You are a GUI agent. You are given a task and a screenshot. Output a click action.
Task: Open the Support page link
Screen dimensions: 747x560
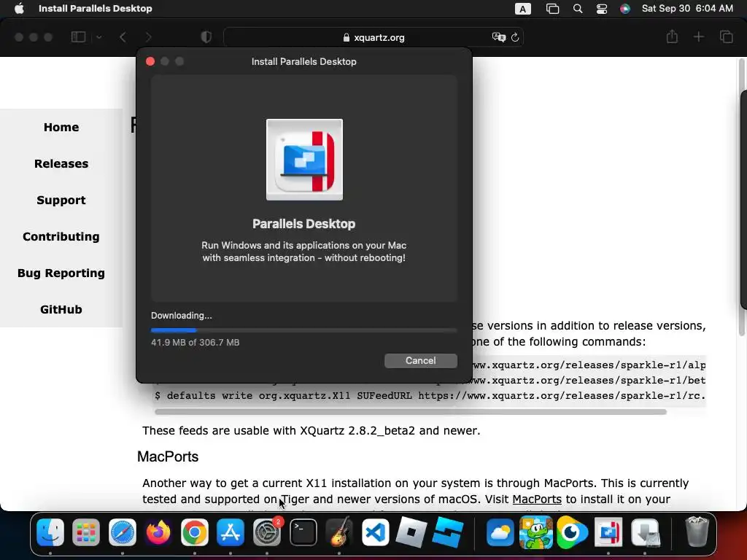tap(61, 200)
